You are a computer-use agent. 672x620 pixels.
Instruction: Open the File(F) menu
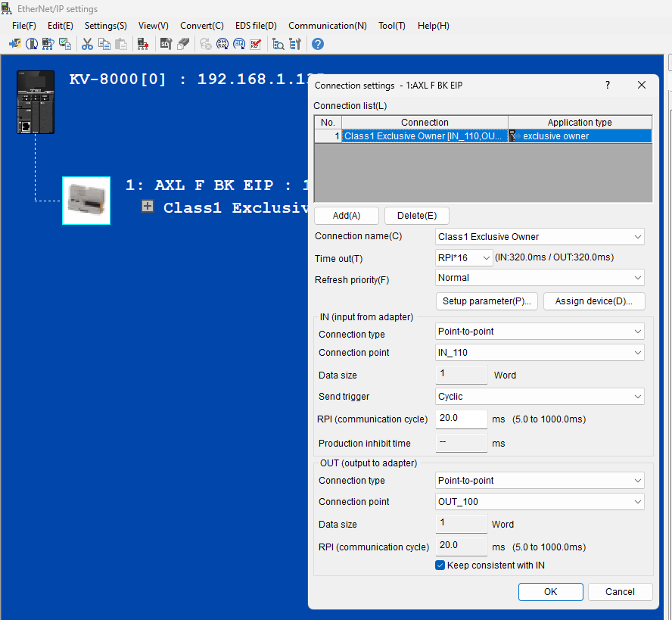[x=24, y=26]
